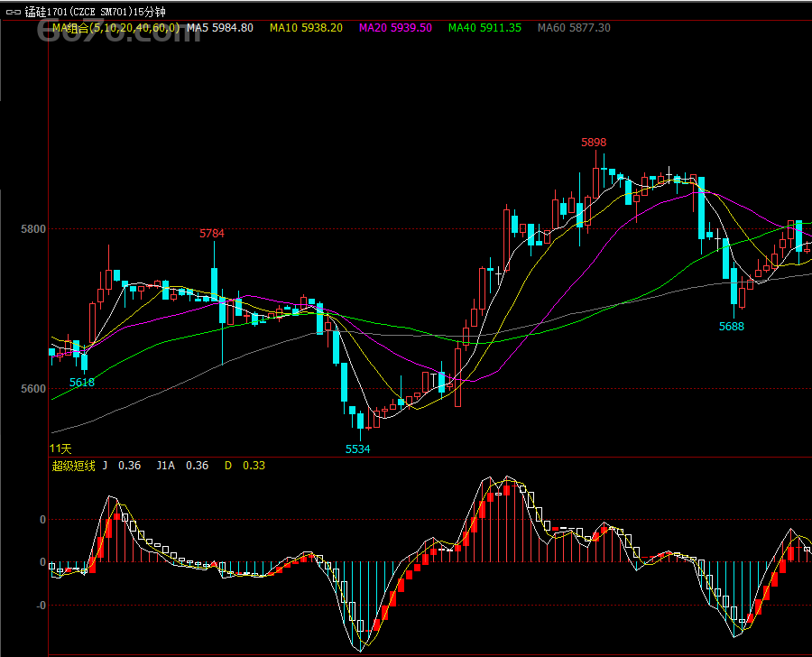The image size is (812, 657).
Task: Click the green MA40 5911.35 label
Action: [x=484, y=28]
